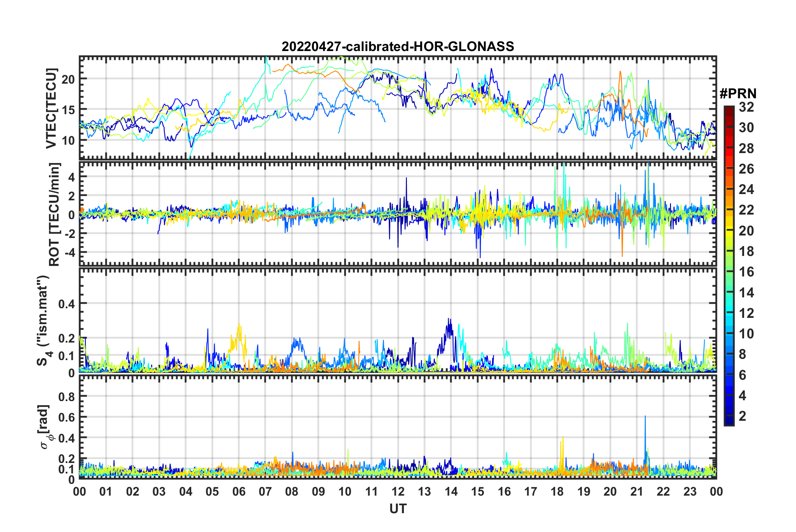Select the colorbar tick label 20

coord(746,230)
